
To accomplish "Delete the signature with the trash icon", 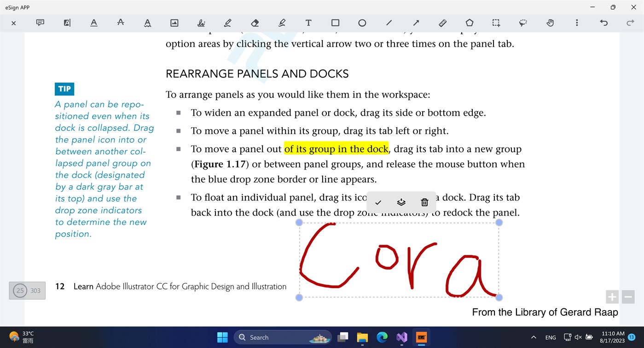I will click(424, 202).
